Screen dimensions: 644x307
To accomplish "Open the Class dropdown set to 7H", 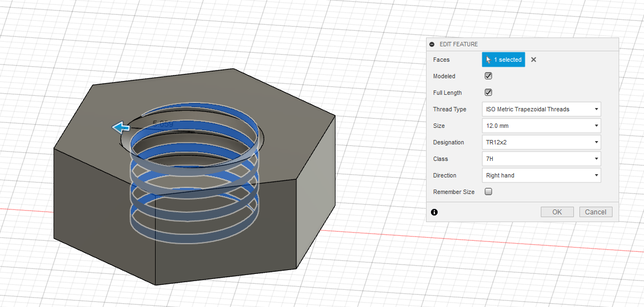I will pyautogui.click(x=541, y=159).
